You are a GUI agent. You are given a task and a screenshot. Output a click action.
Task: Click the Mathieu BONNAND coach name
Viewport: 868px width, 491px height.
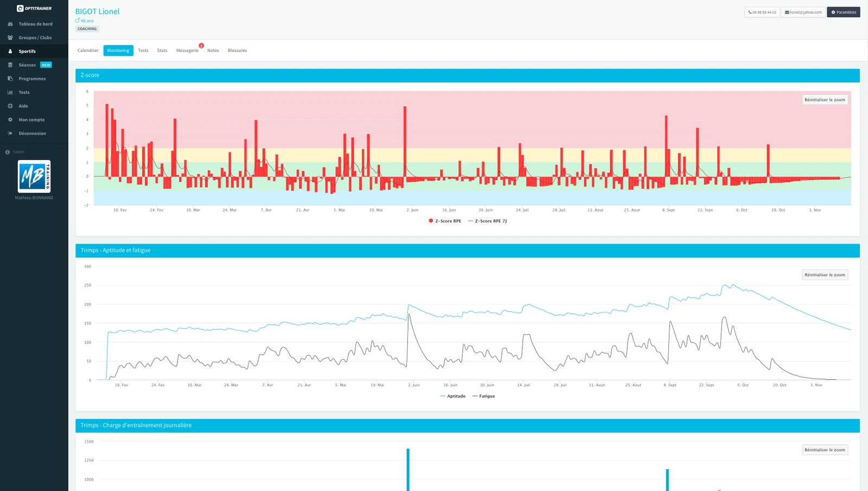34,198
